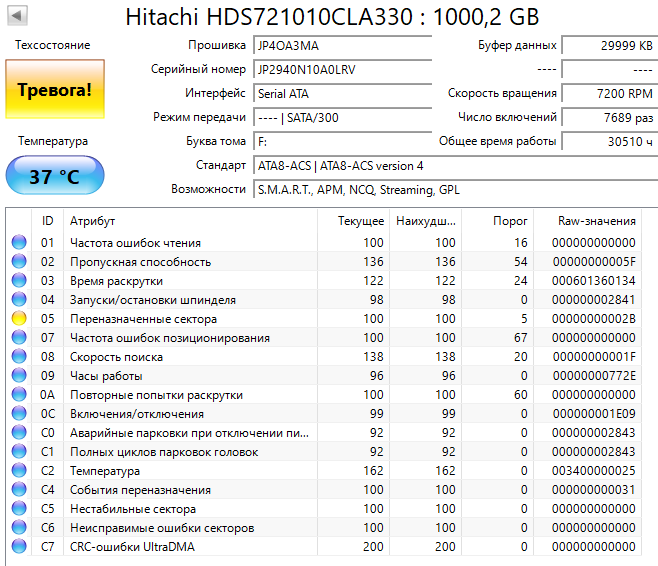Click status icon for Повторные попытки раскрутки

tap(19, 394)
